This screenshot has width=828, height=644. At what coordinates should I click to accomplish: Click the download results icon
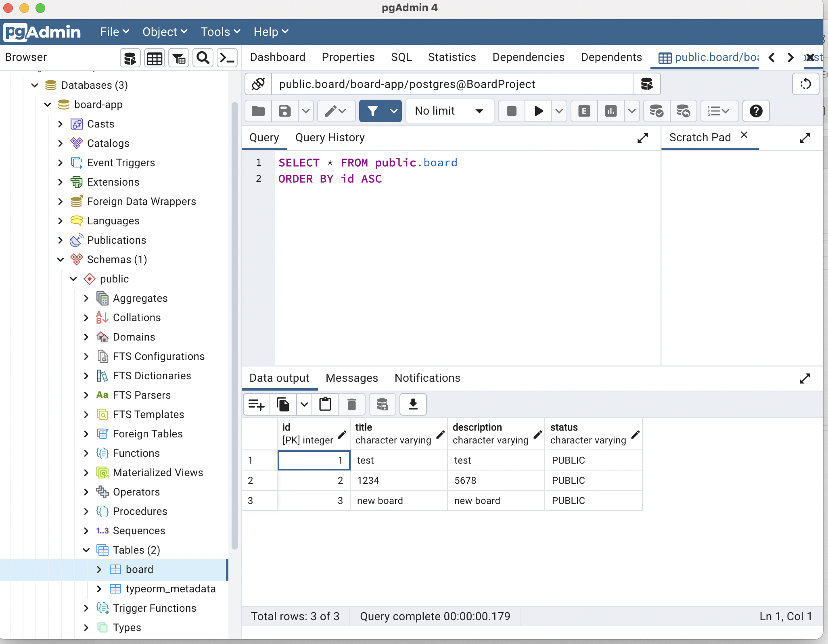(x=413, y=404)
